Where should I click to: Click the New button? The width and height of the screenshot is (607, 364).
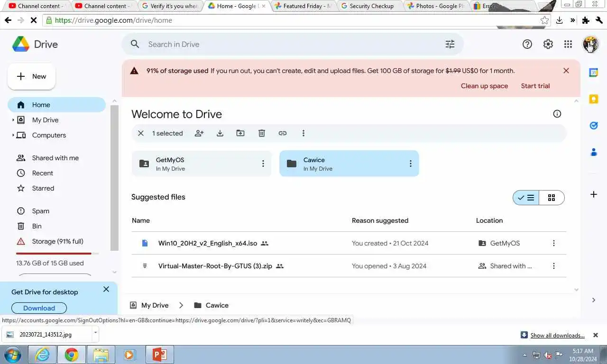pos(32,76)
